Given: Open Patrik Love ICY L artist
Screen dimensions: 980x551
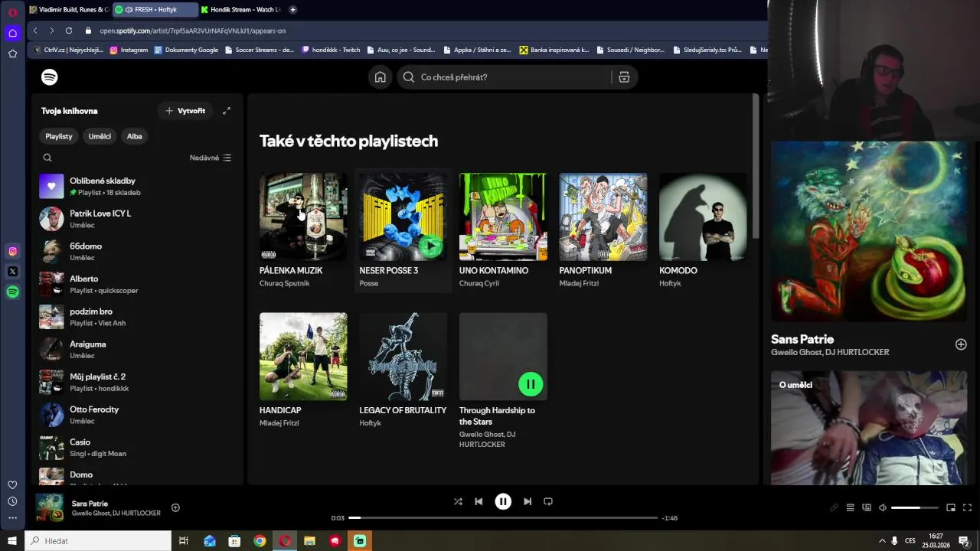Looking at the screenshot, I should coord(138,219).
